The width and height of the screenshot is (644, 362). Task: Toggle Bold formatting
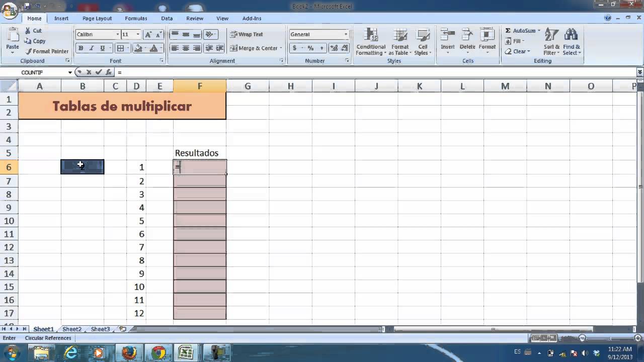coord(80,48)
